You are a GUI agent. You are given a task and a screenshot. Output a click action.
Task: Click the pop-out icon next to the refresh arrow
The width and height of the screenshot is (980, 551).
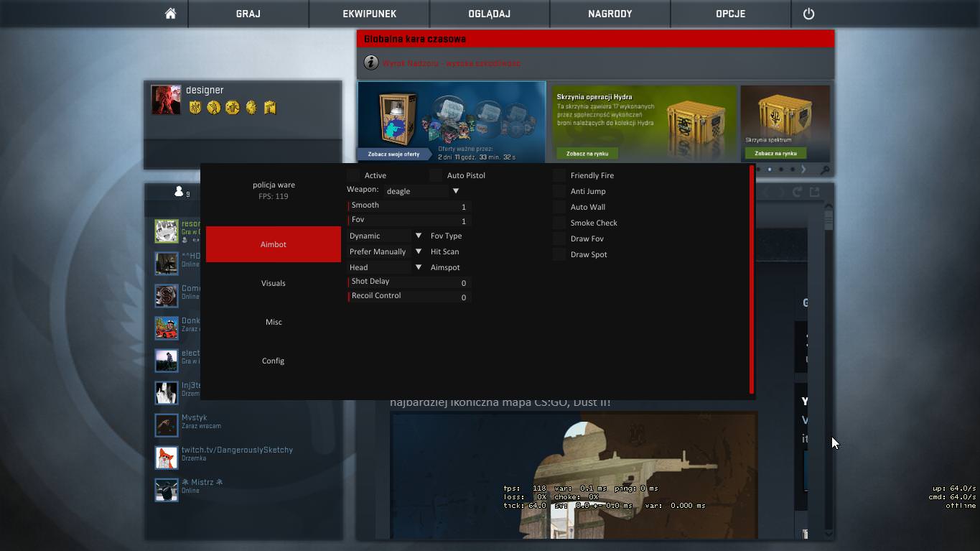pos(815,191)
